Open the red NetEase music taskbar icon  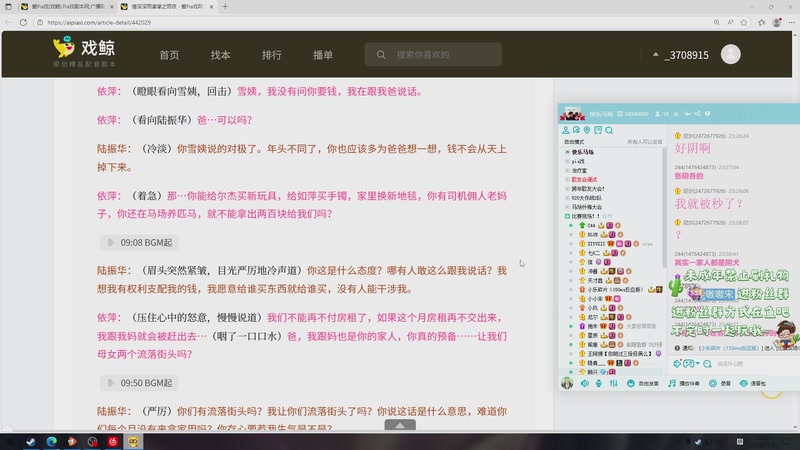pos(113,441)
